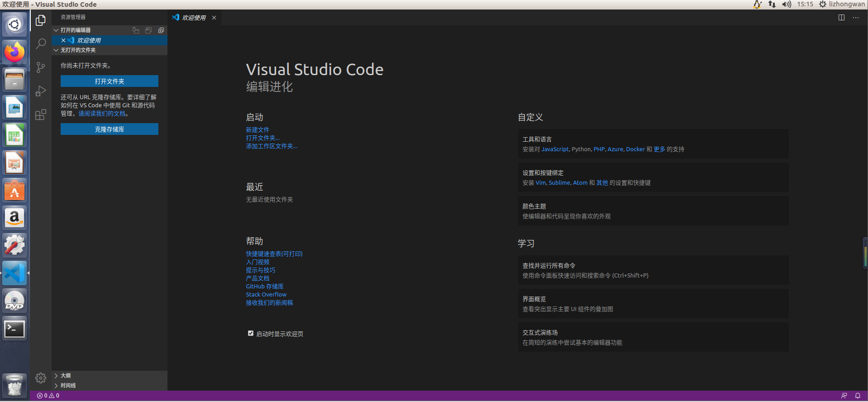Open the volume indicator in top panel
Viewport: 868px width, 402px height.
[787, 5]
